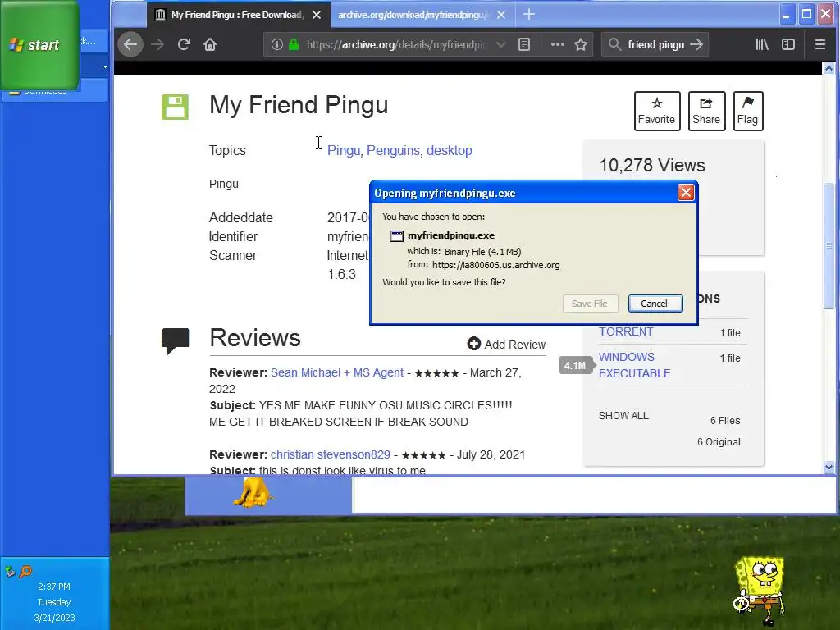Switch to My Friend Pingu tab
The image size is (840, 630).
[239, 15]
